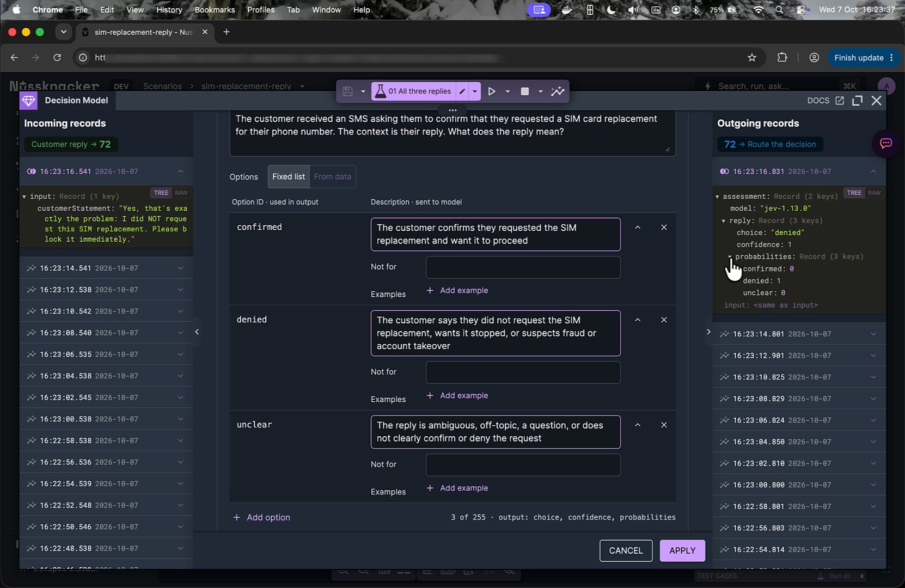Open the Profiles menu
This screenshot has width=905, height=588.
click(x=261, y=10)
